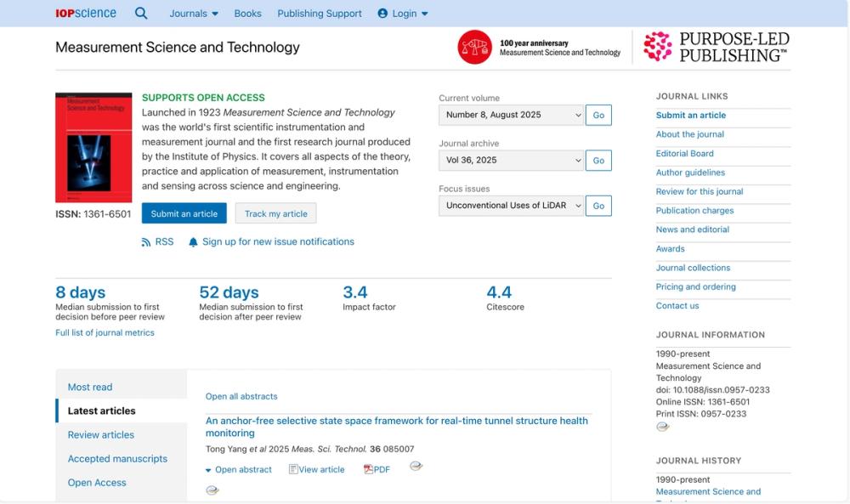This screenshot has height=504, width=850.
Task: Switch to the Accepted manuscripts tab
Action: [x=117, y=458]
